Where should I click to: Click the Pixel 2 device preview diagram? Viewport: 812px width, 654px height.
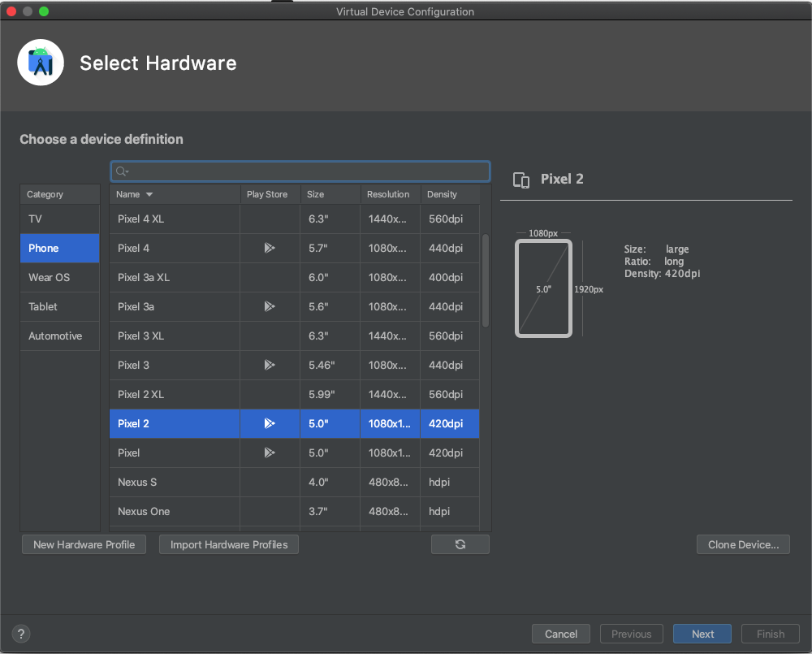point(543,288)
